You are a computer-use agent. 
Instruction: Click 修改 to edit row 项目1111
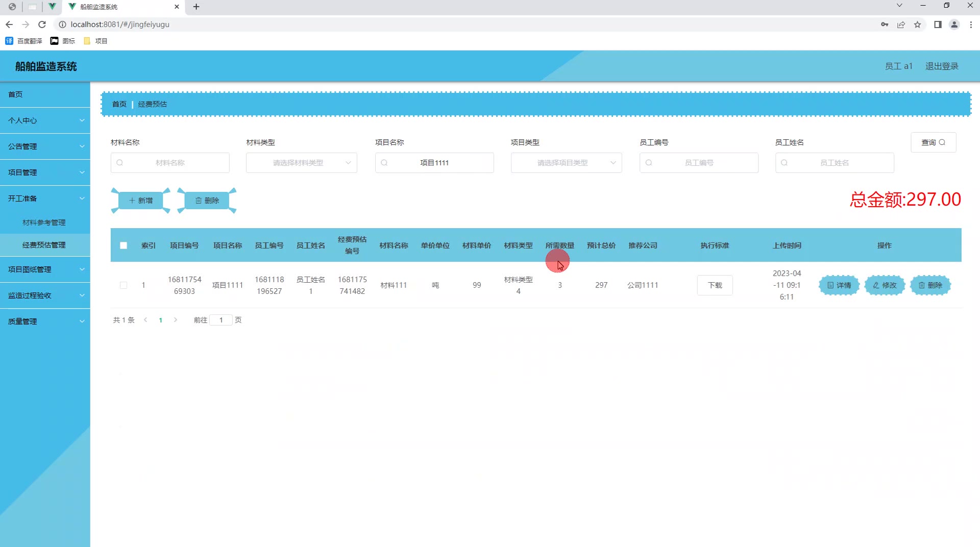click(x=885, y=285)
